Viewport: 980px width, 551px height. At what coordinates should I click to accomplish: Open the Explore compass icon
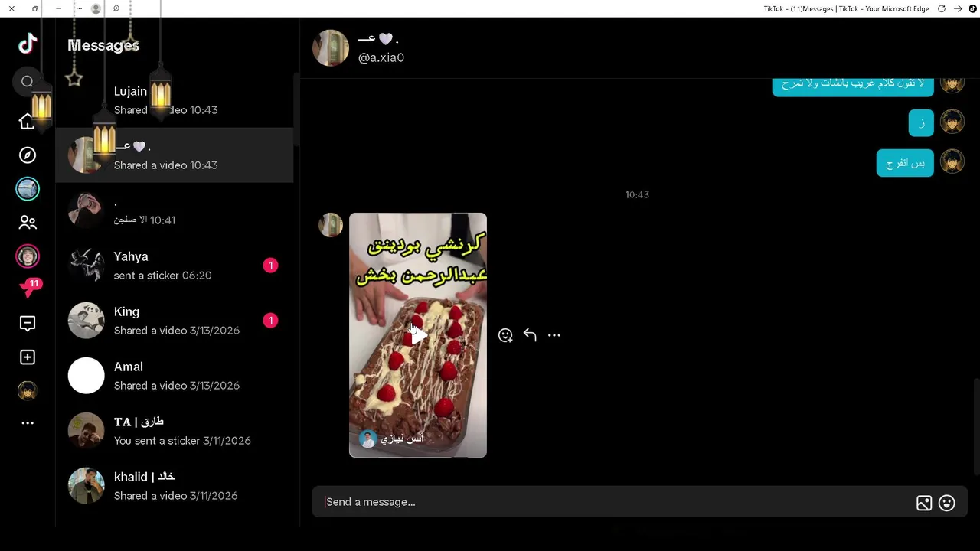[28, 155]
